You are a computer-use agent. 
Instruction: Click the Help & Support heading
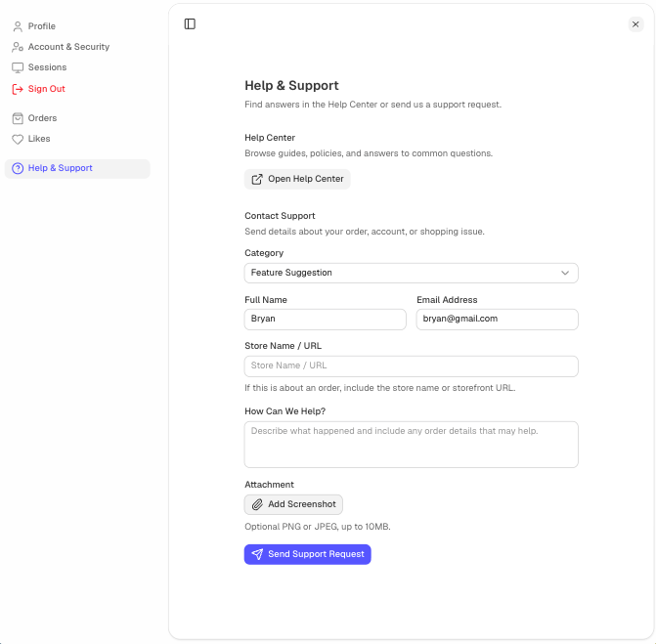click(x=291, y=85)
